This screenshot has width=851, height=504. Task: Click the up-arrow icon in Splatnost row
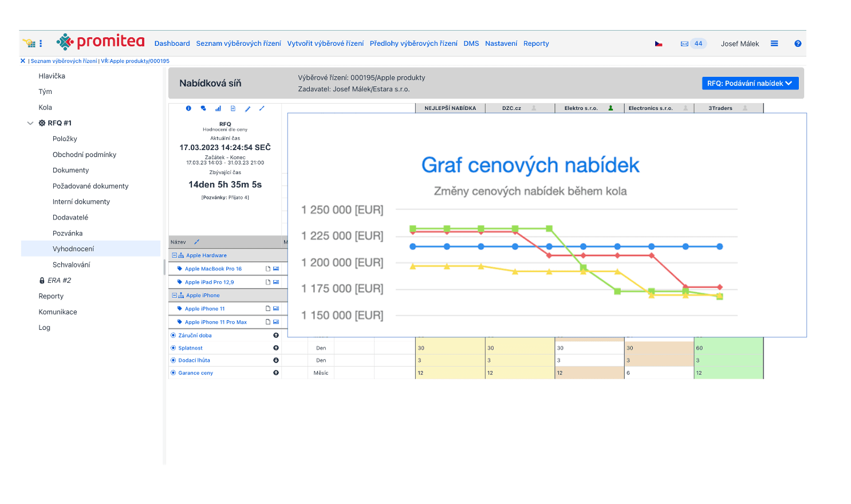276,348
